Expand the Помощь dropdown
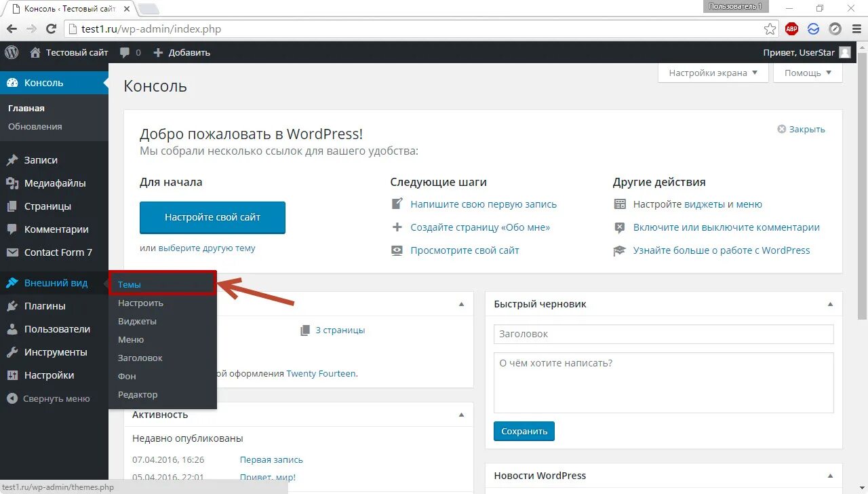Image resolution: width=868 pixels, height=494 pixels. point(808,73)
